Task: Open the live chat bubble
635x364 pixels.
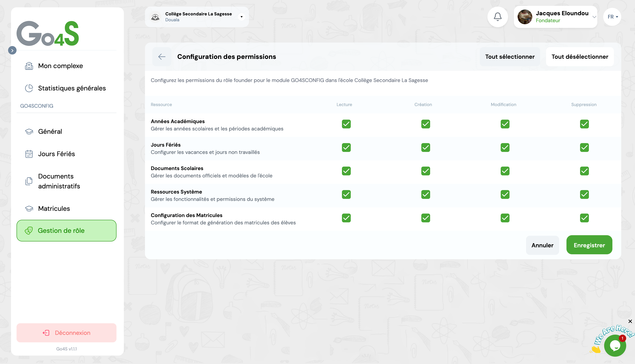Action: 615,346
